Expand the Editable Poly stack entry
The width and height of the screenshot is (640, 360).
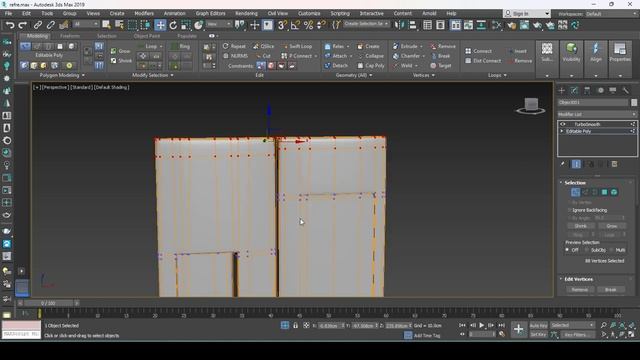(x=562, y=131)
